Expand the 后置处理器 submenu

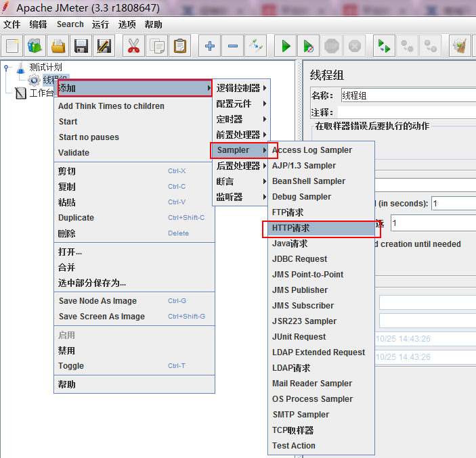pos(240,166)
